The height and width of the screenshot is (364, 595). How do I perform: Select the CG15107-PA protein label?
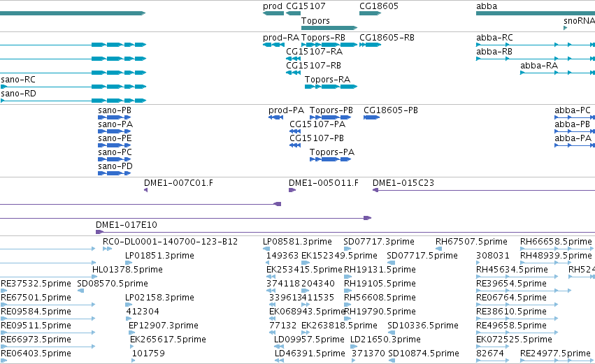pyautogui.click(x=317, y=124)
